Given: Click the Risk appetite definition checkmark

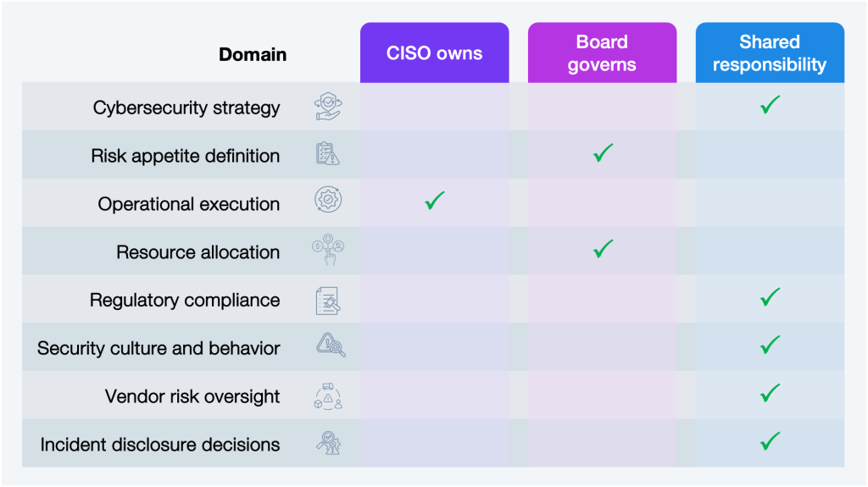Looking at the screenshot, I should coord(603,152).
